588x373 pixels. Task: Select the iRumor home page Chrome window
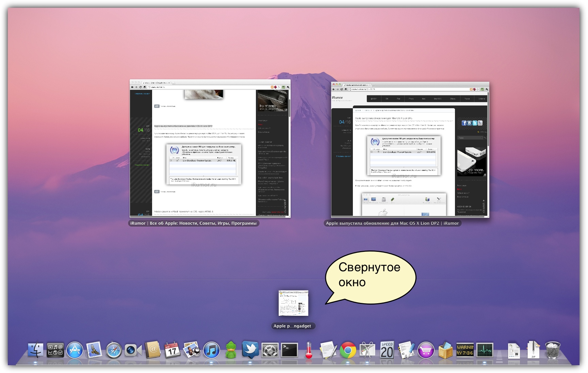click(x=210, y=149)
